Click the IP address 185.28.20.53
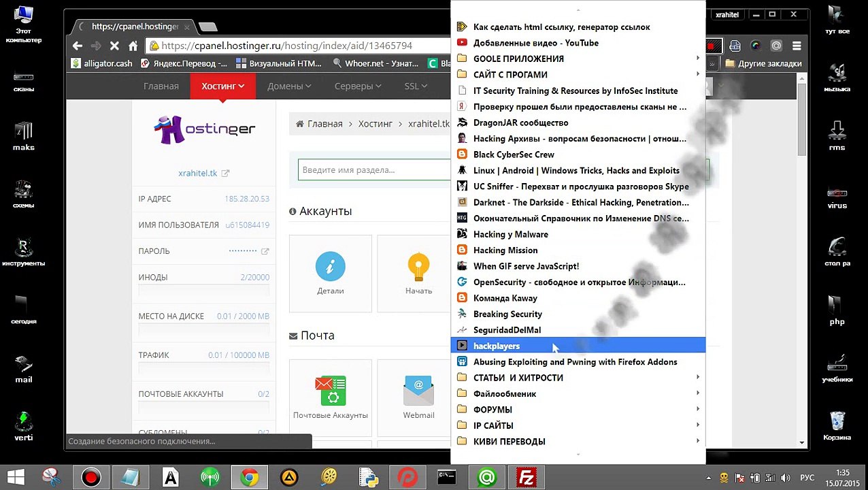868x490 pixels. (x=247, y=199)
